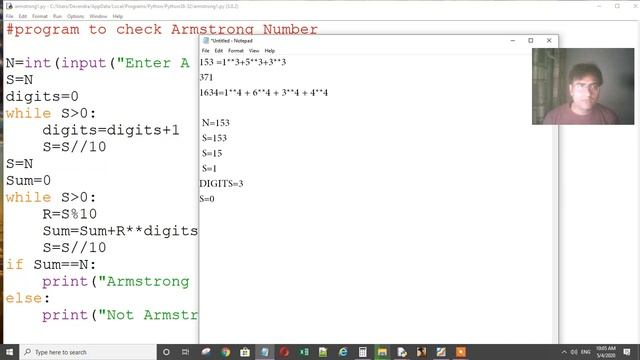This screenshot has height=360, width=640.
Task: Click the 'else:' code line in IDLE
Action: (27, 298)
